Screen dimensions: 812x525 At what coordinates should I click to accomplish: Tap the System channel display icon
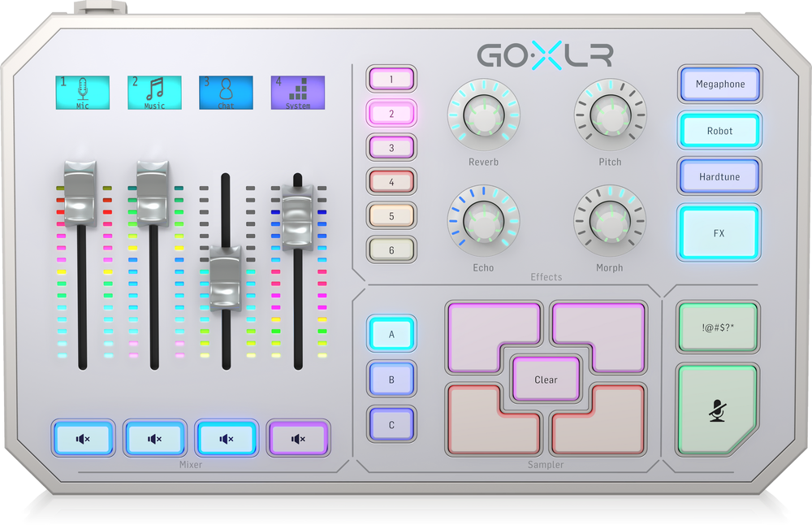click(297, 93)
